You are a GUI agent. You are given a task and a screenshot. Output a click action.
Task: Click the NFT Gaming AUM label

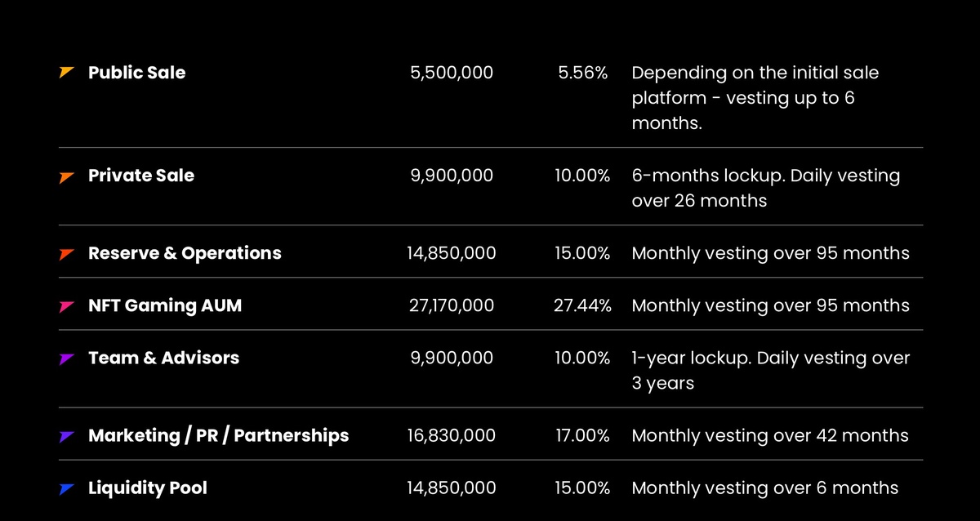[165, 305]
